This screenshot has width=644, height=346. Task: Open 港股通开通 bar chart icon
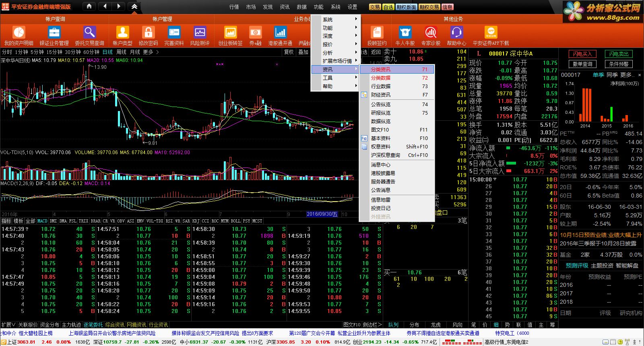coord(280,33)
